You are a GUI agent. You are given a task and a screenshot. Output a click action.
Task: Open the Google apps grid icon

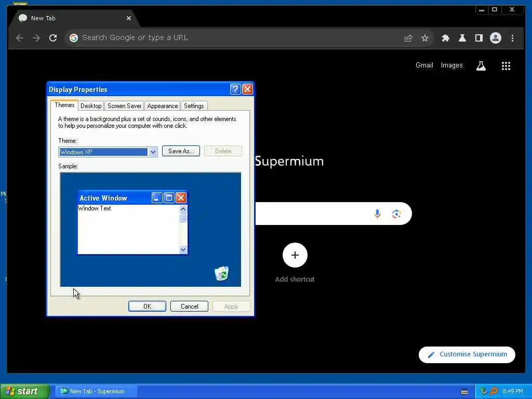506,66
